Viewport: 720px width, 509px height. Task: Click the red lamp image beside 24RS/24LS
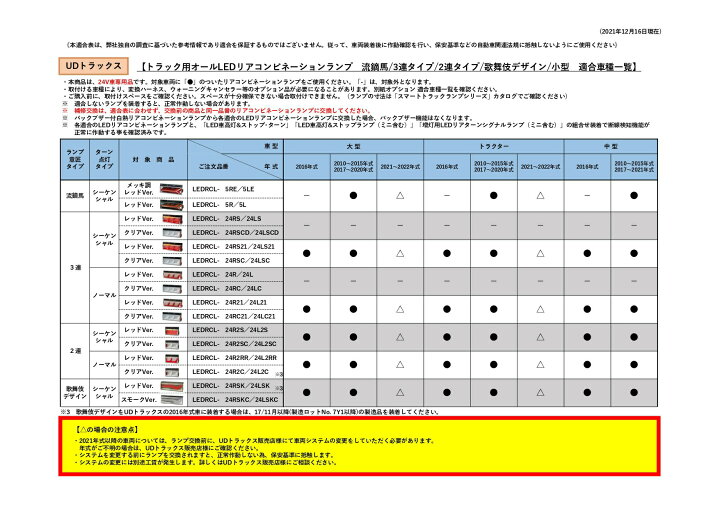click(x=172, y=219)
